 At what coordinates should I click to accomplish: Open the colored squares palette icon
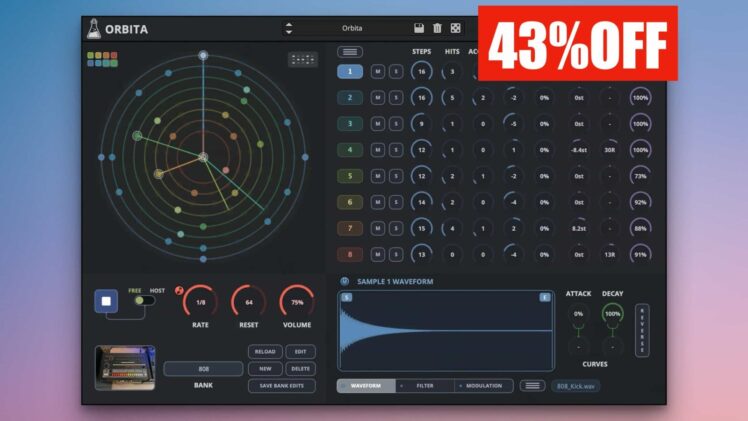click(x=103, y=59)
